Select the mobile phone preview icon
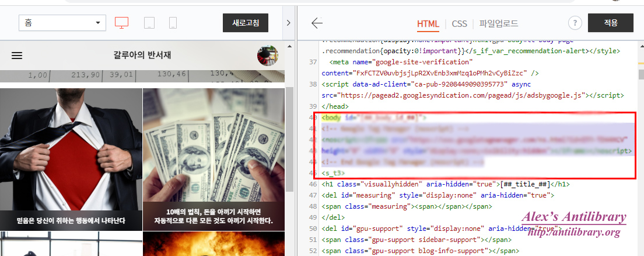644x256 pixels. (173, 23)
